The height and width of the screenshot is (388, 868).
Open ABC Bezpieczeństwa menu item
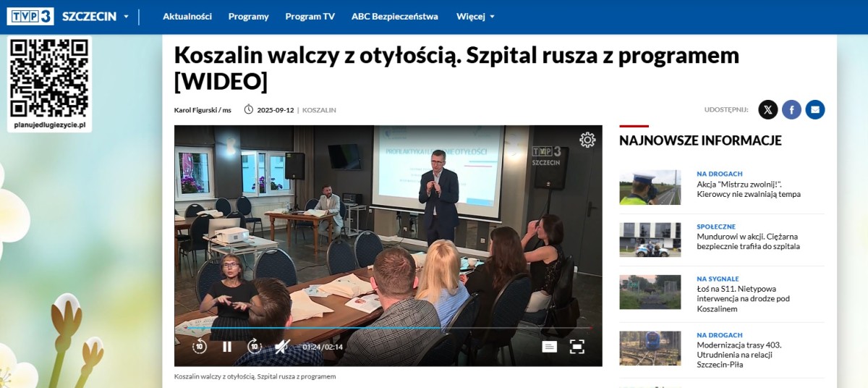click(x=395, y=17)
